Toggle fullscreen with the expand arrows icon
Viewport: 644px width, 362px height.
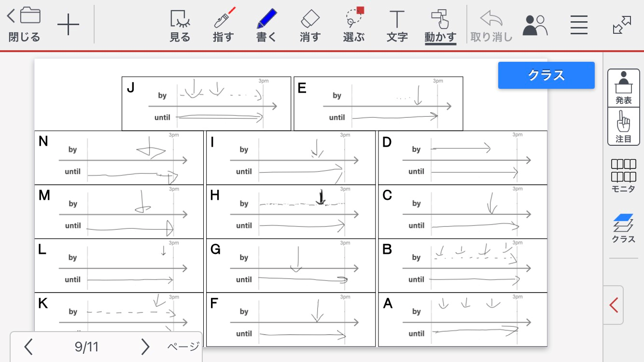tap(622, 25)
